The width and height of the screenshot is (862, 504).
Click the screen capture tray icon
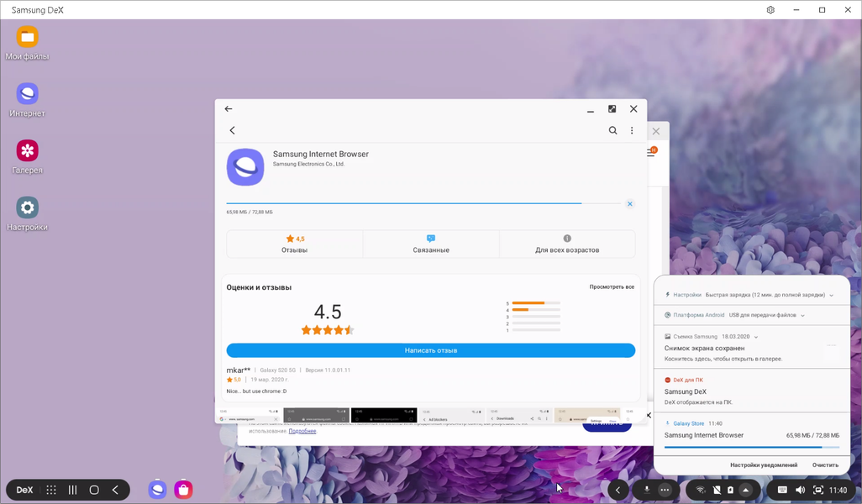[x=818, y=490]
